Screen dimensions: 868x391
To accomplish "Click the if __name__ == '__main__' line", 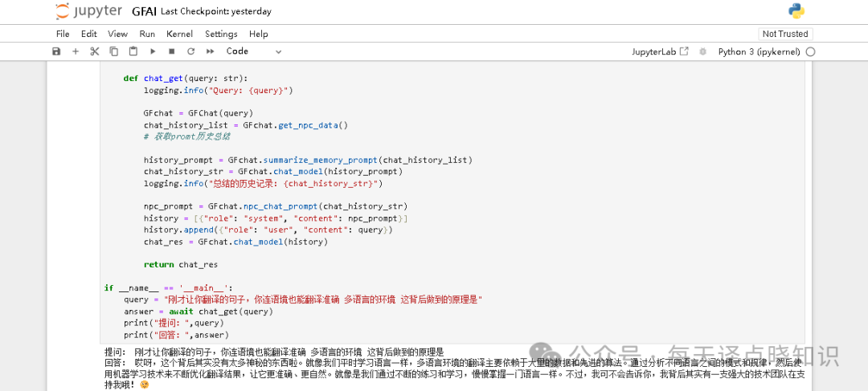I will click(168, 287).
